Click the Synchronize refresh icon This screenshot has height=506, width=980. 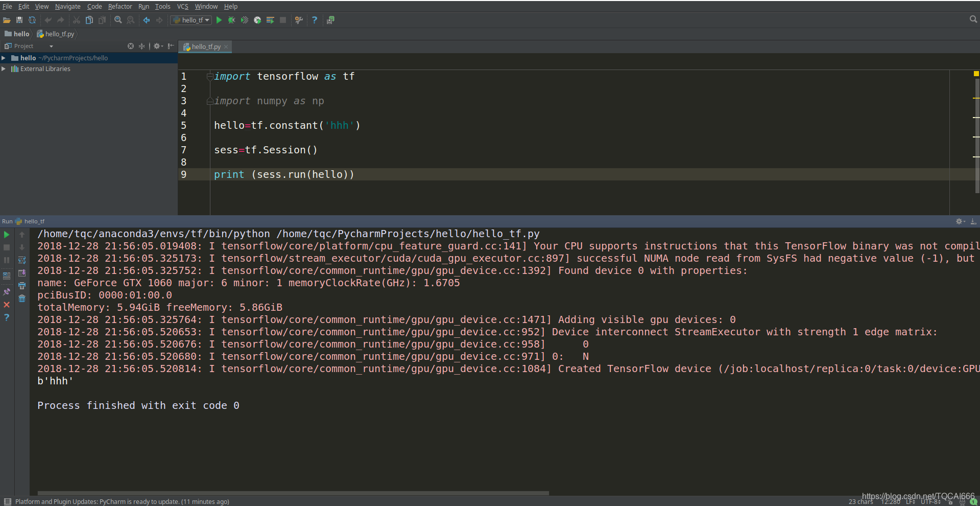click(x=32, y=20)
